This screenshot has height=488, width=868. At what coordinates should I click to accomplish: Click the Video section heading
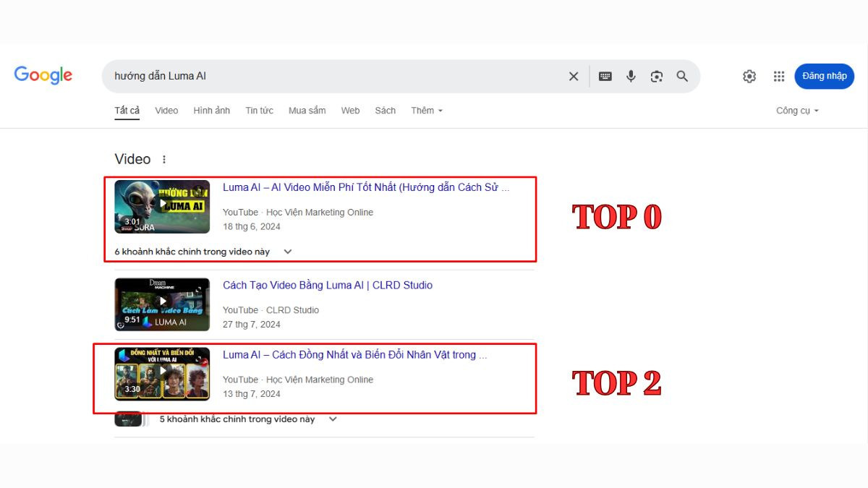pyautogui.click(x=132, y=159)
